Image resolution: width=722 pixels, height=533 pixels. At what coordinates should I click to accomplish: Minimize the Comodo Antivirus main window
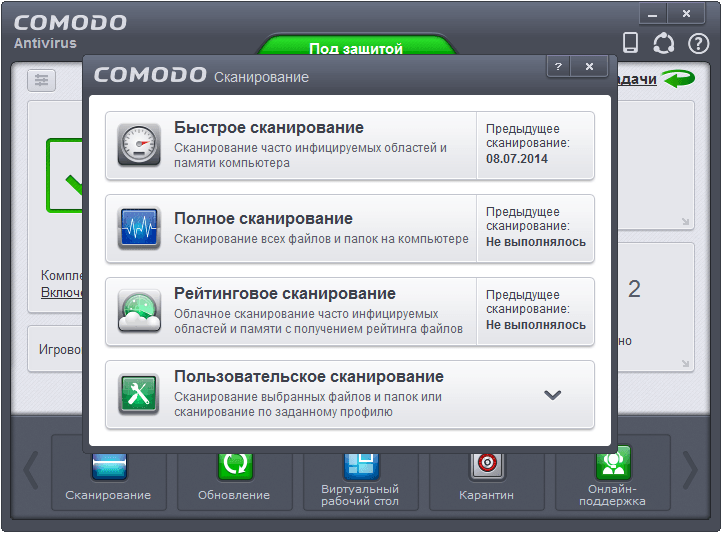(x=652, y=14)
